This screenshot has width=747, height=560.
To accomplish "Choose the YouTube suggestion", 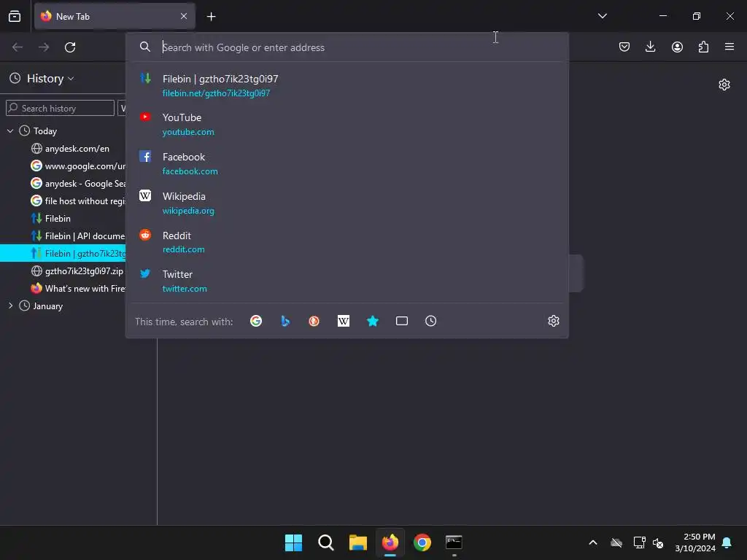I will click(347, 124).
